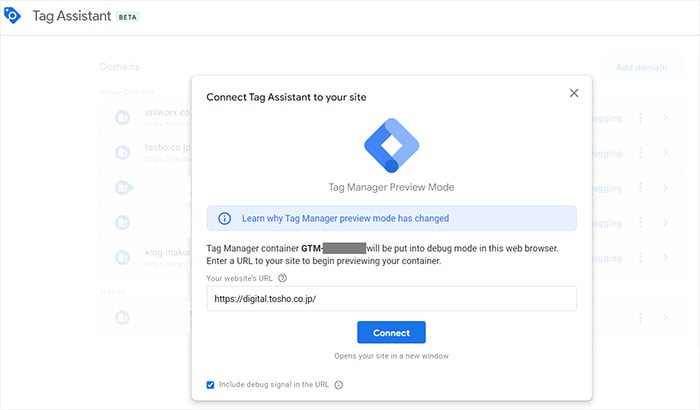Screen dimensions: 700x410
Task: Click the help icon beside Your website's URL
Action: 282,278
